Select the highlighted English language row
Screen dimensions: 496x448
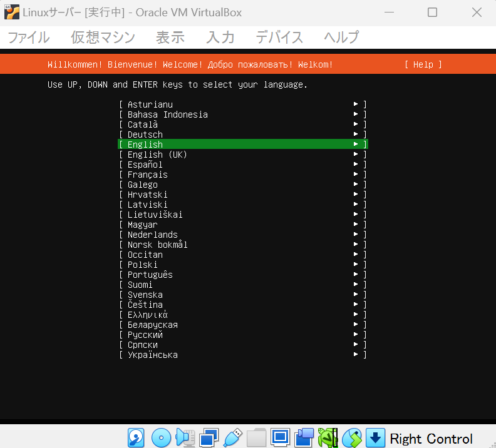(x=242, y=144)
